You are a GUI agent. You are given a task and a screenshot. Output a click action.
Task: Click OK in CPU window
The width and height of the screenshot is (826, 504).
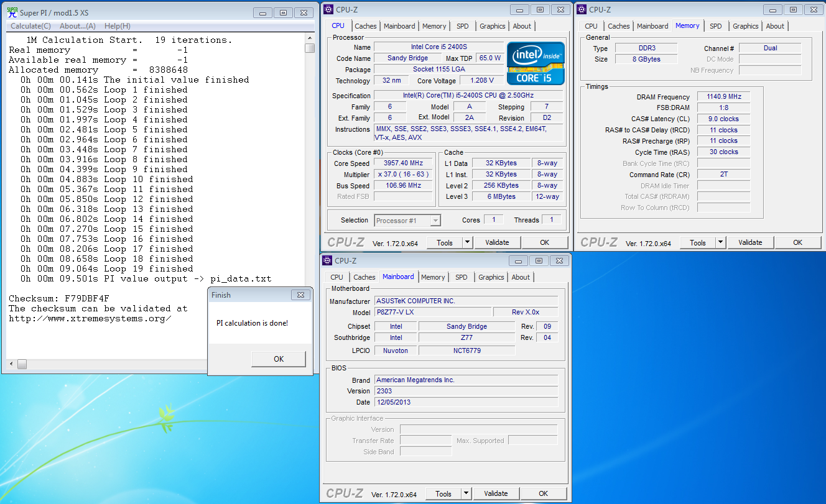coord(545,242)
